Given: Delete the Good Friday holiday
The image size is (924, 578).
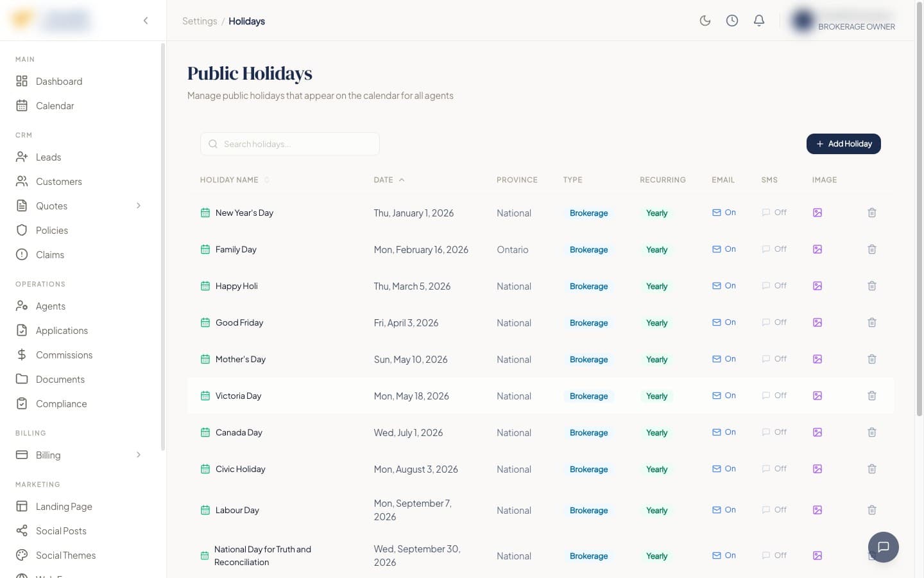Looking at the screenshot, I should (x=871, y=322).
